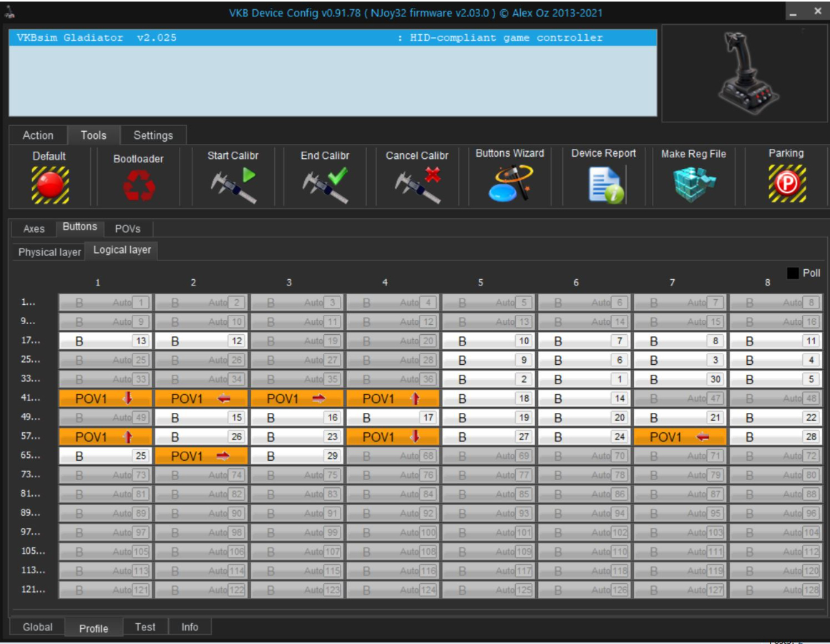Switch to the Axes tab
This screenshot has height=644, width=830.
pyautogui.click(x=34, y=229)
